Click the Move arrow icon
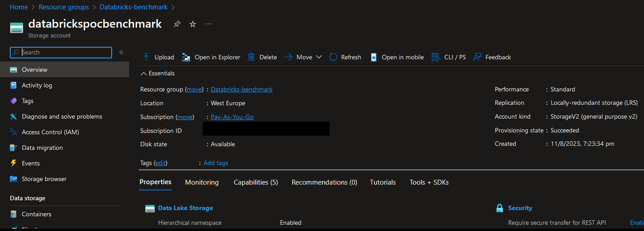644x231 pixels. pos(289,57)
